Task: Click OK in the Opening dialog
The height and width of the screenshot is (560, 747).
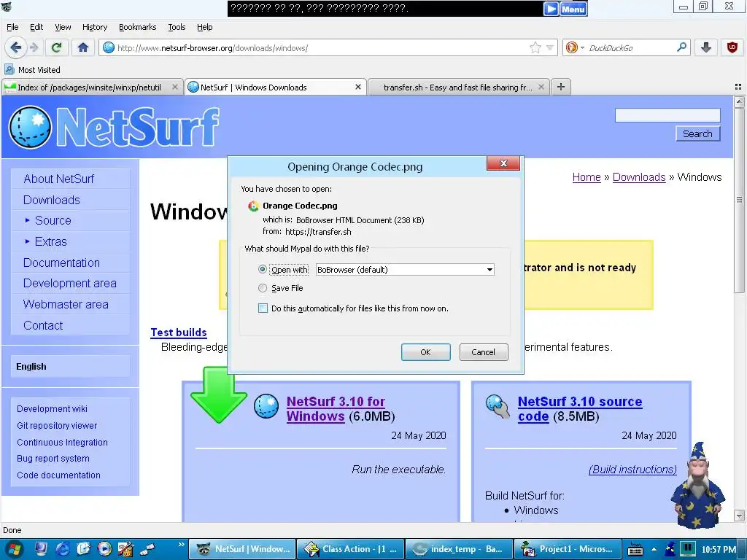Action: (425, 352)
